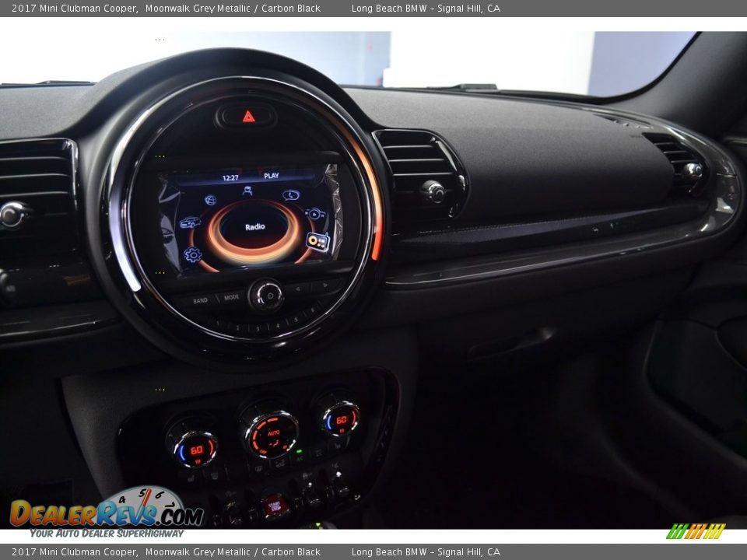Select the PLAY source at screen top

(x=270, y=176)
